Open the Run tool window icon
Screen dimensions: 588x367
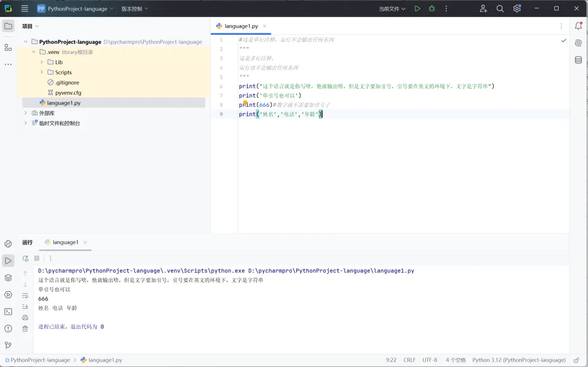pyautogui.click(x=8, y=260)
